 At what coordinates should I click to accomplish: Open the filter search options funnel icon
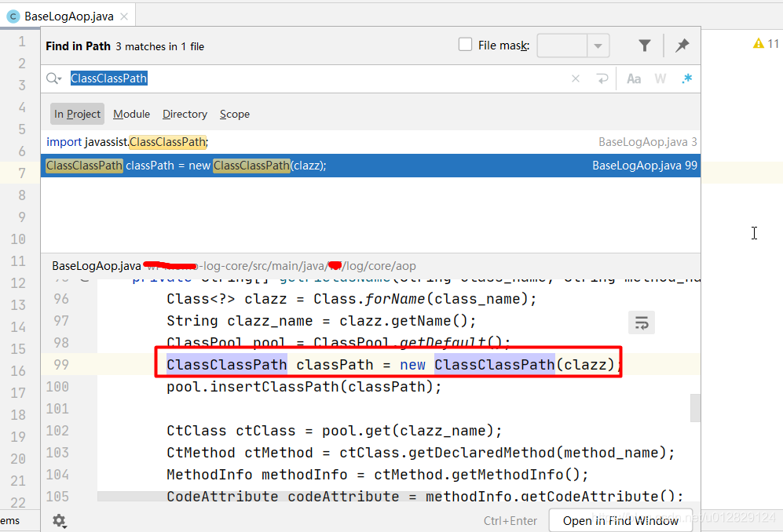(x=644, y=46)
